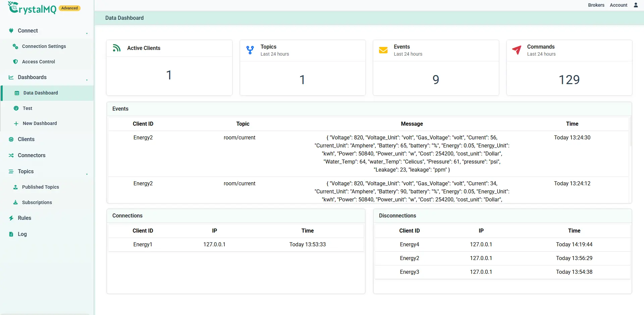Image resolution: width=644 pixels, height=315 pixels.
Task: Click Energy1 in the Connections table
Action: pyautogui.click(x=143, y=244)
